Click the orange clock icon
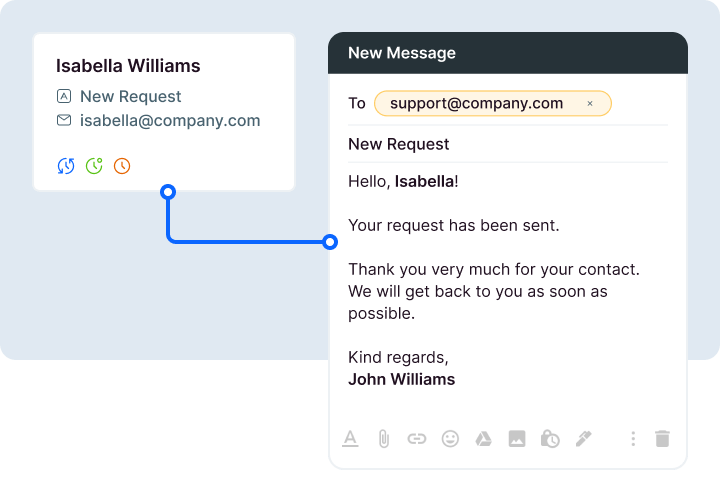 point(122,166)
